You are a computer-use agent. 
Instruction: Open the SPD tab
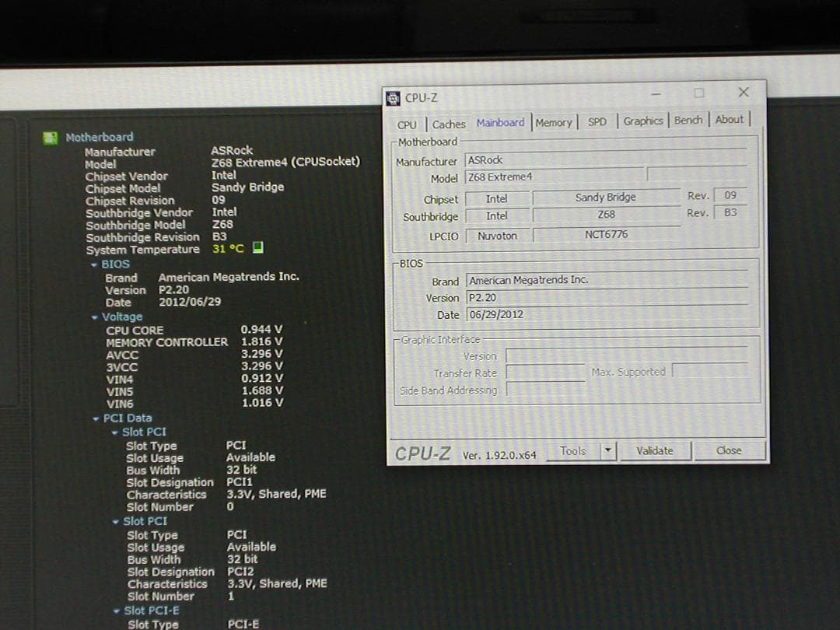tap(597, 122)
